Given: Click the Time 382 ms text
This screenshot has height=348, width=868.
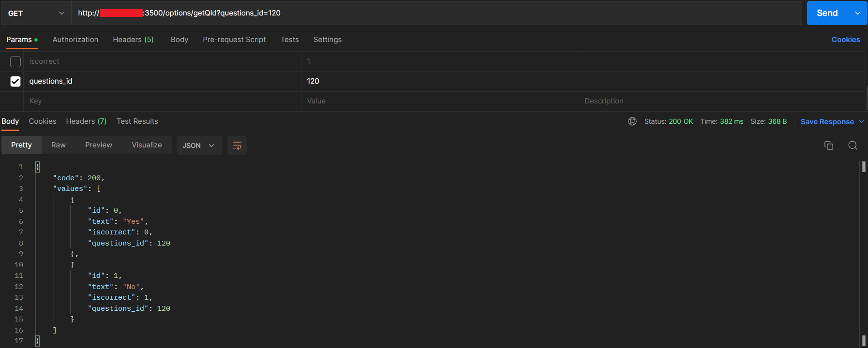Looking at the screenshot, I should (x=721, y=121).
